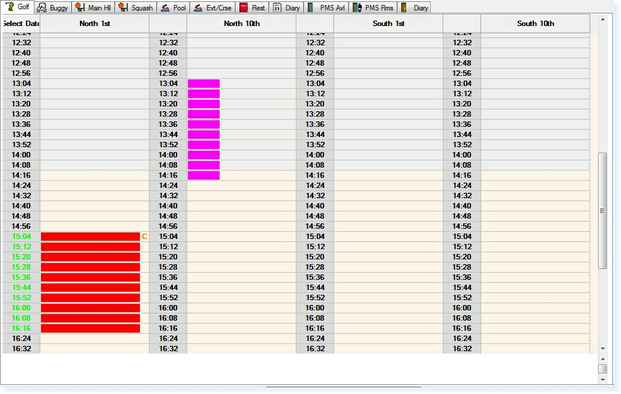This screenshot has height=394, width=621.
Task: Click the 16:24 time in North 1st
Action: click(x=21, y=338)
